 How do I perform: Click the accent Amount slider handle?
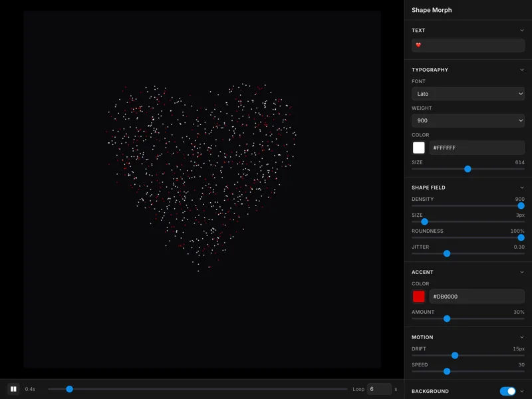[447, 319]
